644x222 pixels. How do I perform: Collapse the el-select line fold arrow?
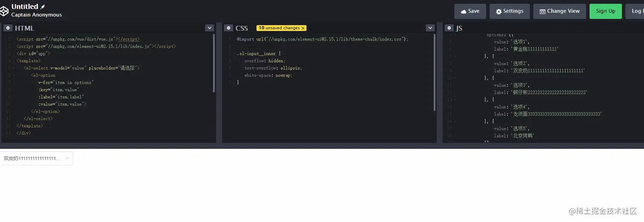(13, 68)
